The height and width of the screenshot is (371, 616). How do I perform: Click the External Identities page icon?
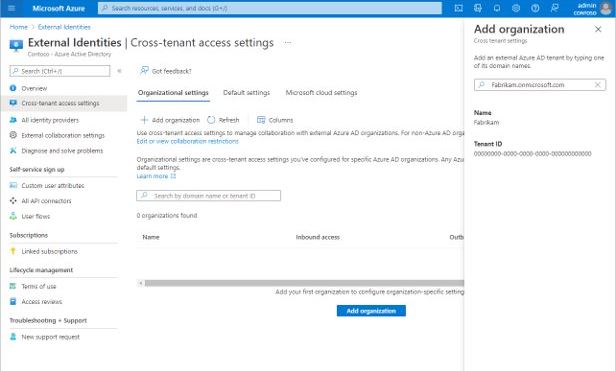[x=16, y=46]
